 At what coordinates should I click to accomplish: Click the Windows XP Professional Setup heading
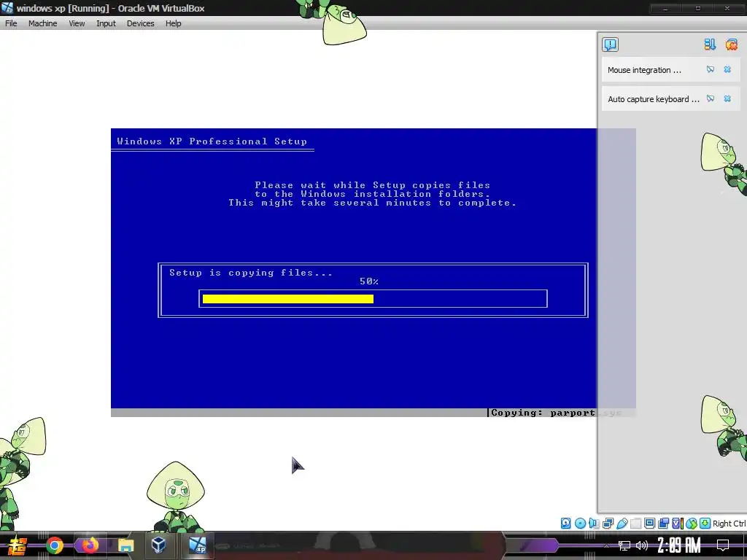click(x=212, y=141)
